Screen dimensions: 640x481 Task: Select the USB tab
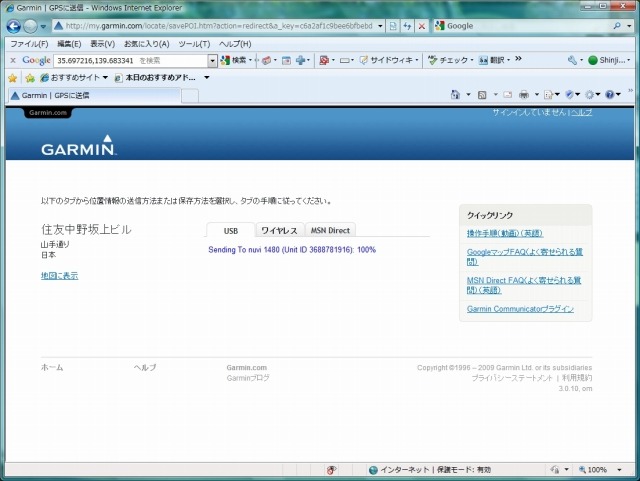click(231, 230)
